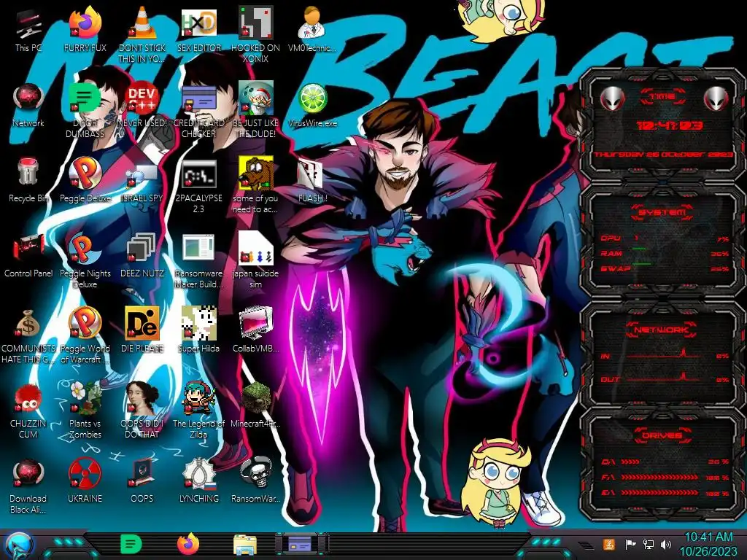This screenshot has width=747, height=560.
Task: Open the D FOR DUMBASS green shortcut
Action: 85,109
